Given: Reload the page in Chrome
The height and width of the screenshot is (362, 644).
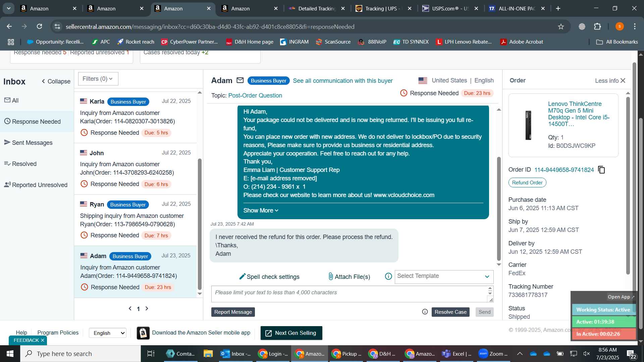Looking at the screenshot, I should (40, 26).
